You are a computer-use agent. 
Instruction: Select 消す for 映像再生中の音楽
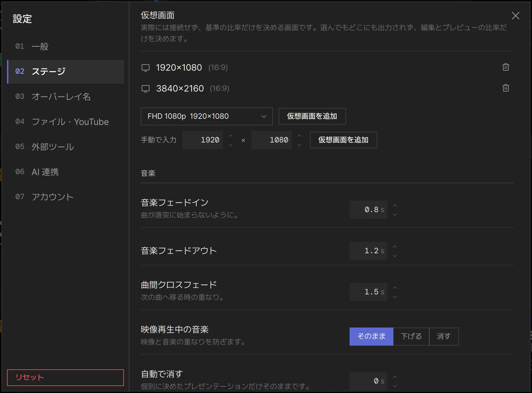444,337
